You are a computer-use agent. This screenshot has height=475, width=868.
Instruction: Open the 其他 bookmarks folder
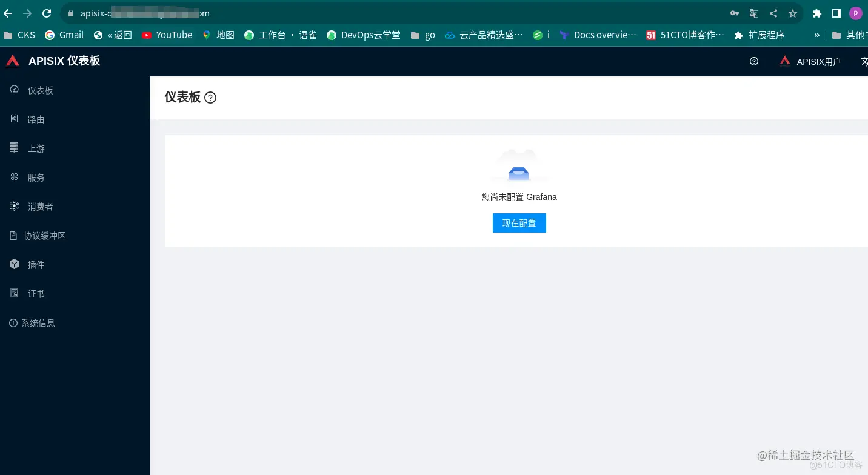tap(850, 35)
